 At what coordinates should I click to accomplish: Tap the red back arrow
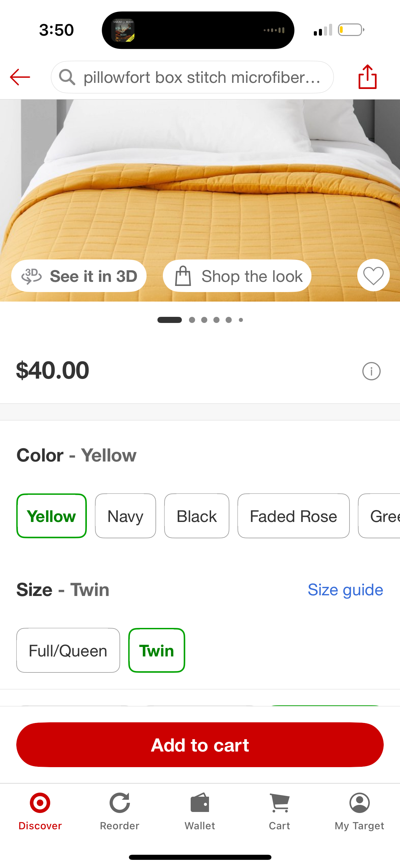pos(20,77)
